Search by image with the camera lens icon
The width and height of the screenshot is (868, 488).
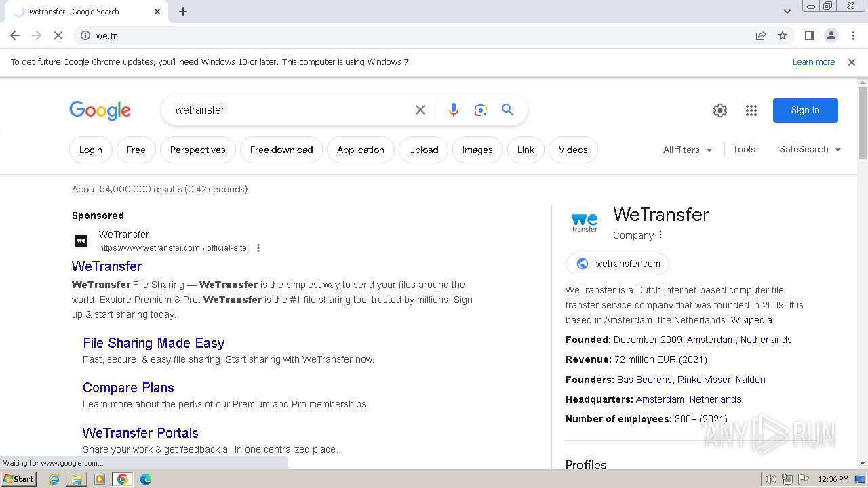481,110
